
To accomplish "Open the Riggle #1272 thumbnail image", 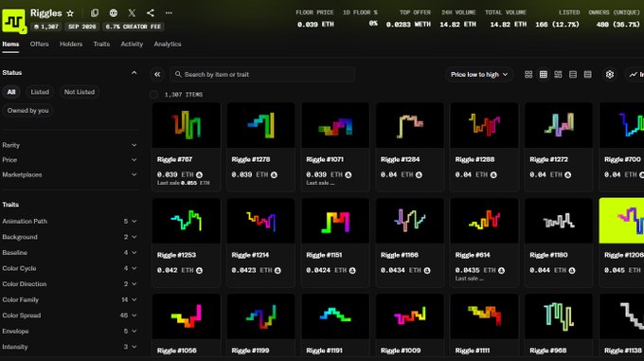I will [559, 125].
